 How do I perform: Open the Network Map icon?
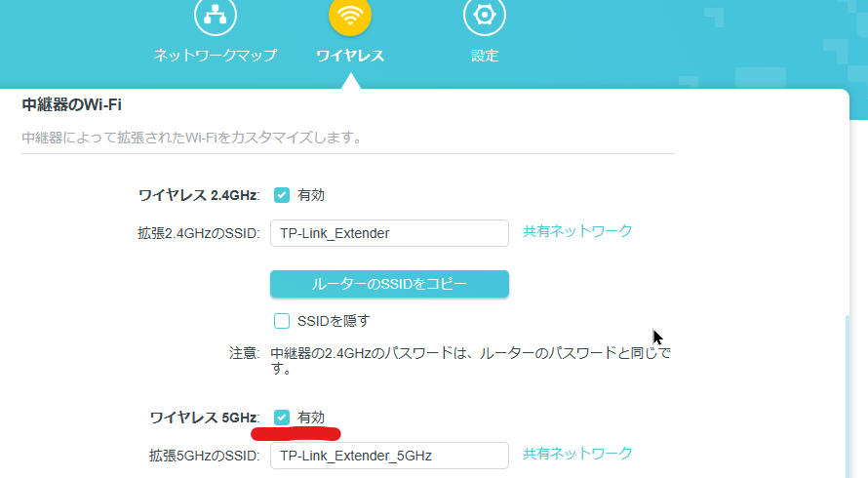click(216, 15)
